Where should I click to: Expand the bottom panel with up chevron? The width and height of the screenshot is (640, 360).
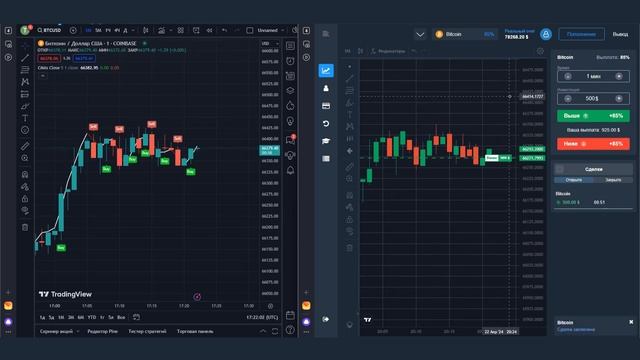pos(263,331)
